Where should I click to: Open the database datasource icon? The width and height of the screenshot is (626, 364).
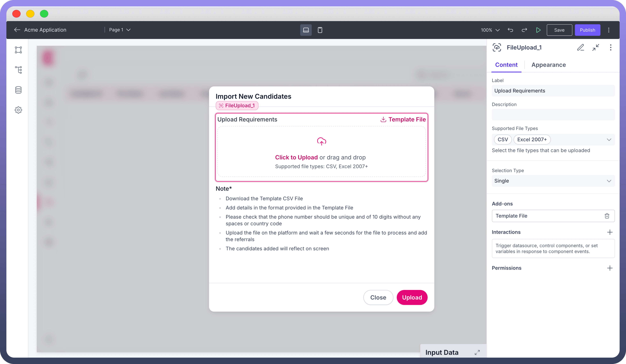[x=18, y=90]
